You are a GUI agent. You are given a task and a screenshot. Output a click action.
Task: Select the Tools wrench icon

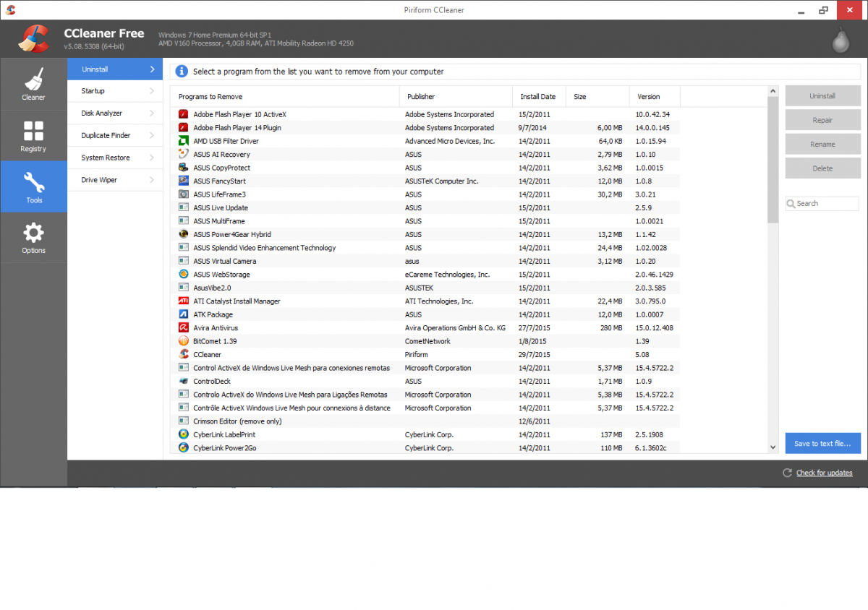click(33, 182)
